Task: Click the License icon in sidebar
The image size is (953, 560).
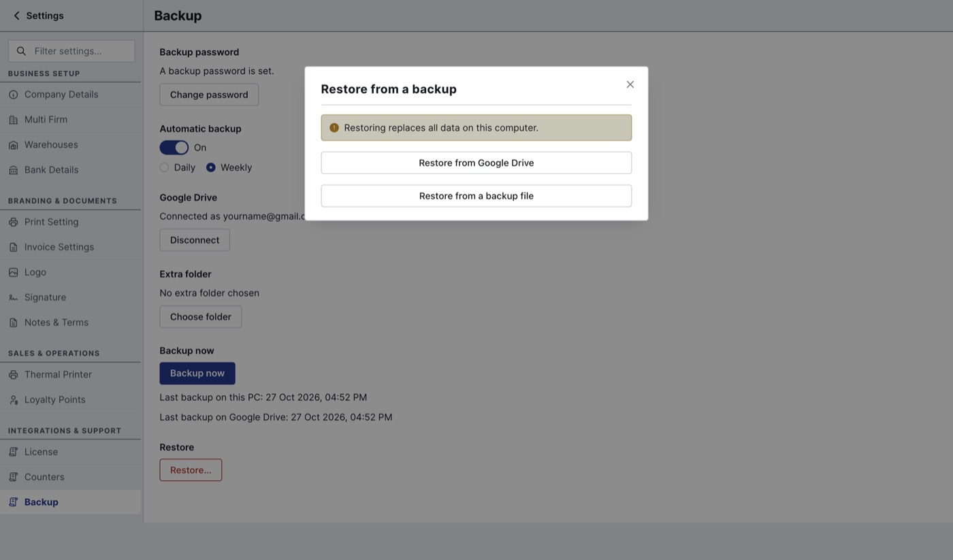Action: click(13, 452)
